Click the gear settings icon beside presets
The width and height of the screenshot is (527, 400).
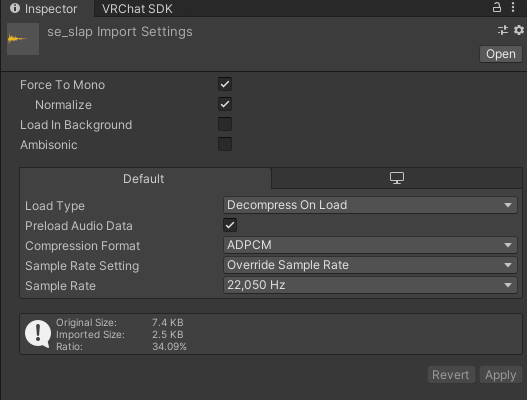point(519,30)
